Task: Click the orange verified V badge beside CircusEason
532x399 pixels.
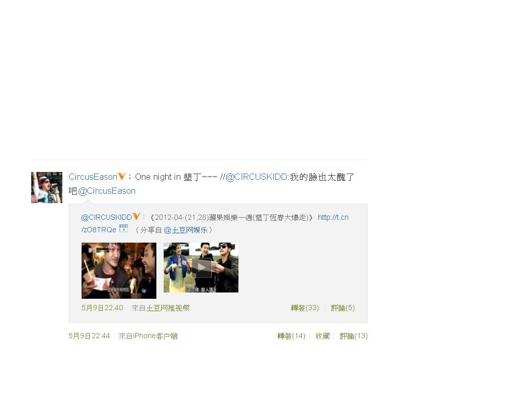Action: (122, 177)
